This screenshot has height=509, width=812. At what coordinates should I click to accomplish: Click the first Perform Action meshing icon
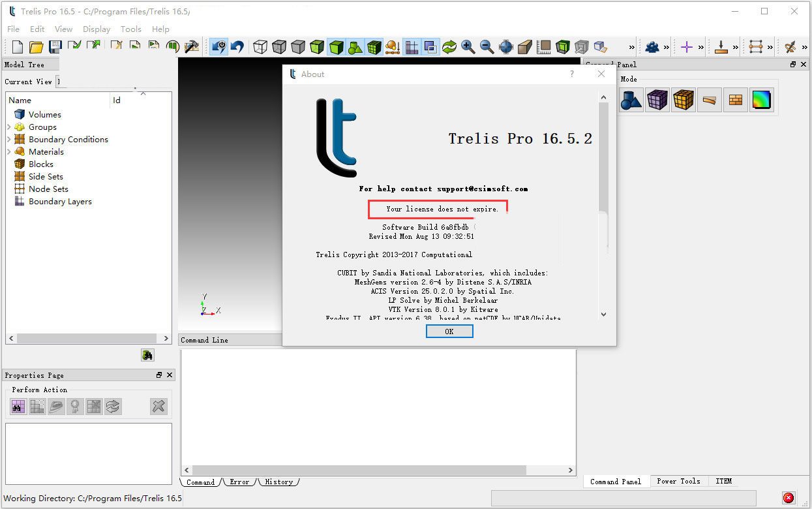18,406
